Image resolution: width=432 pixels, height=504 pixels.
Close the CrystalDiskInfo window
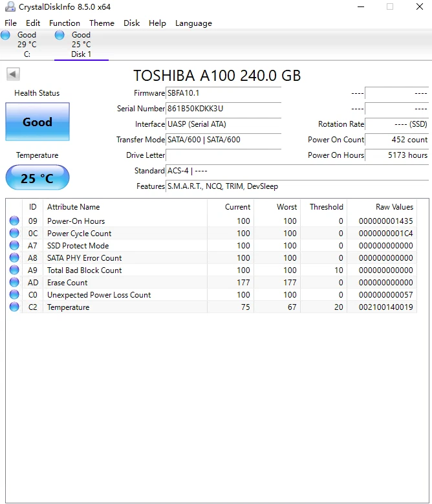pos(420,6)
